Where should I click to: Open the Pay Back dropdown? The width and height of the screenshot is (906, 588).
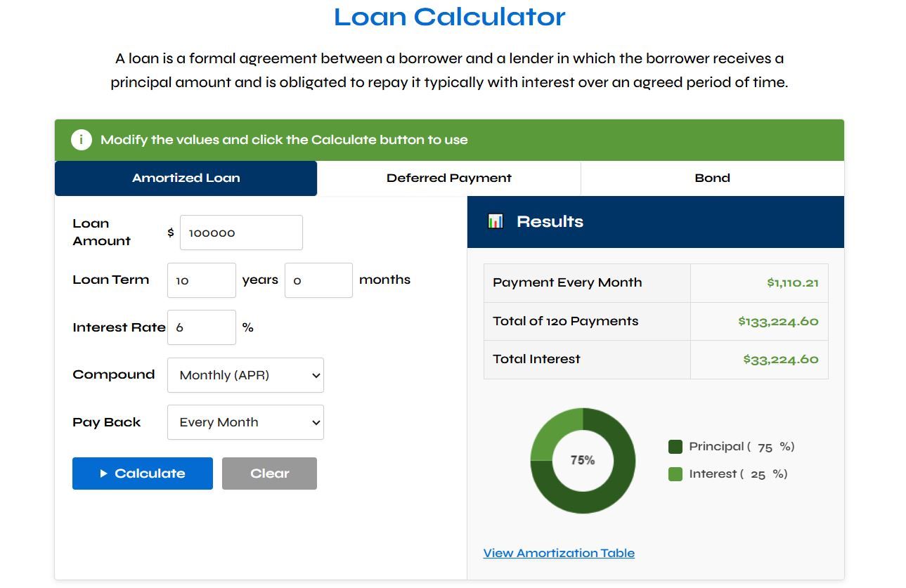245,422
